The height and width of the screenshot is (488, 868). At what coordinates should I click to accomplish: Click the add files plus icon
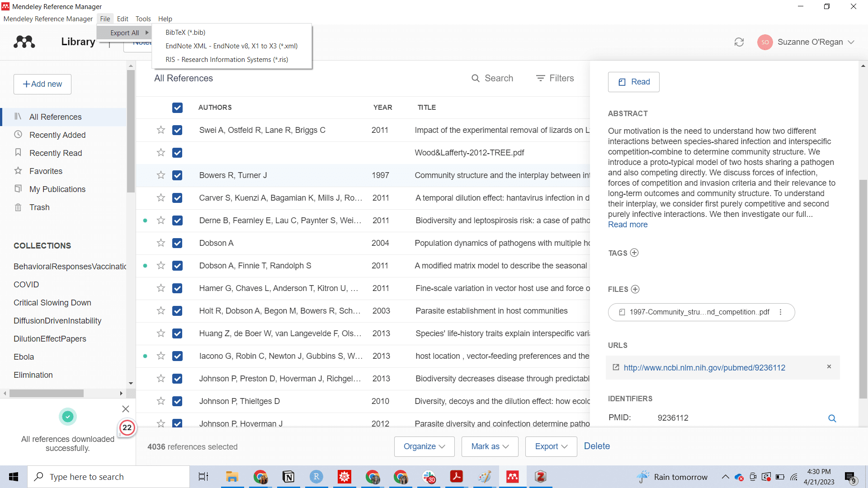635,289
